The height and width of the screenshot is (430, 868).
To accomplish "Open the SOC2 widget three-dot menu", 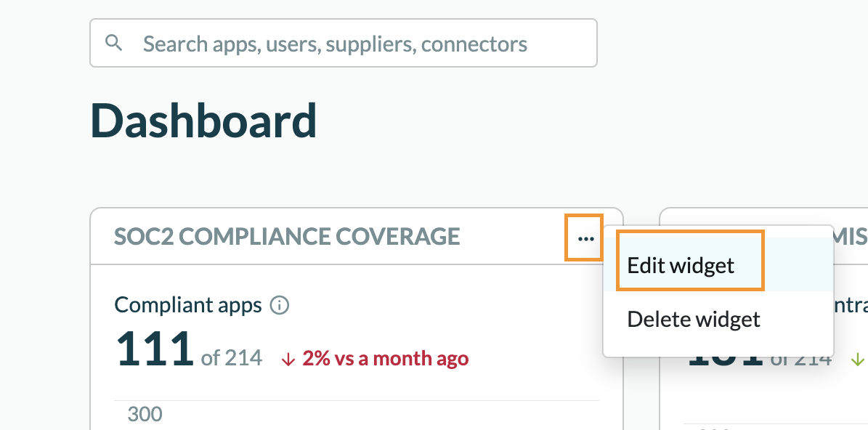I will [585, 238].
